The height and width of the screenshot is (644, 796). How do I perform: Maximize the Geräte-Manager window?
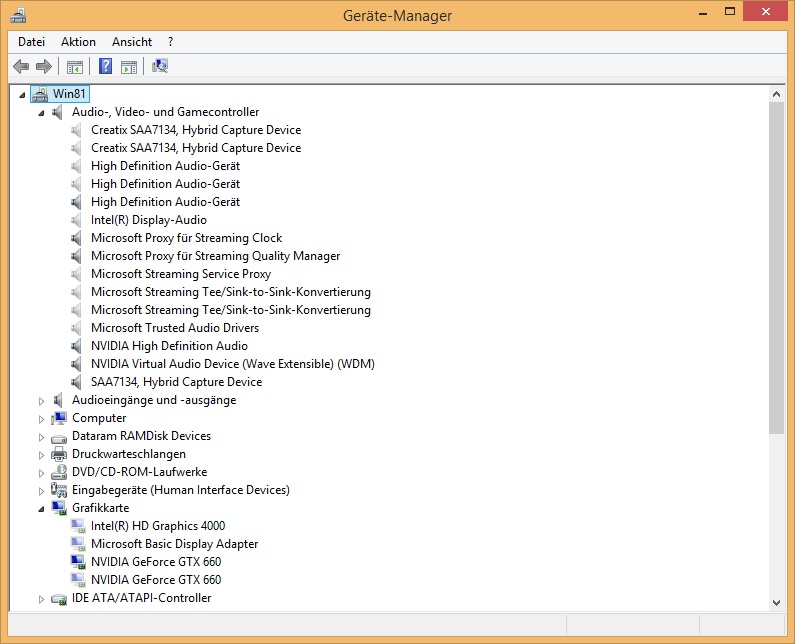point(729,12)
